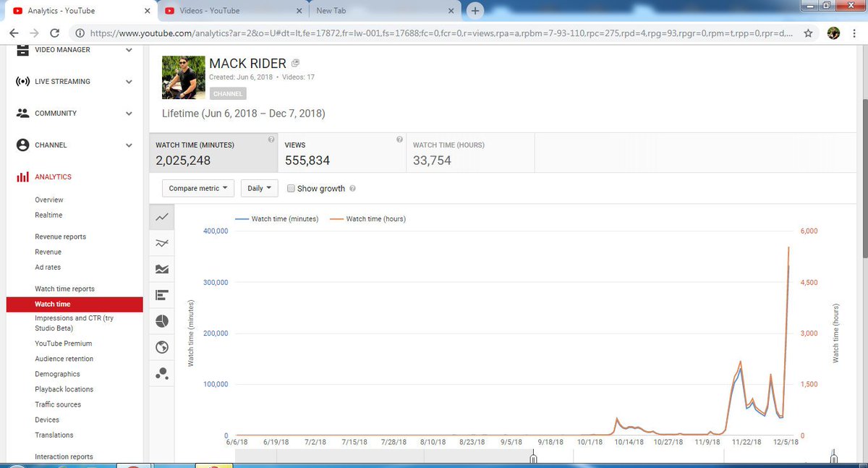Image resolution: width=868 pixels, height=468 pixels.
Task: Expand the Live Streaming section
Action: click(129, 82)
